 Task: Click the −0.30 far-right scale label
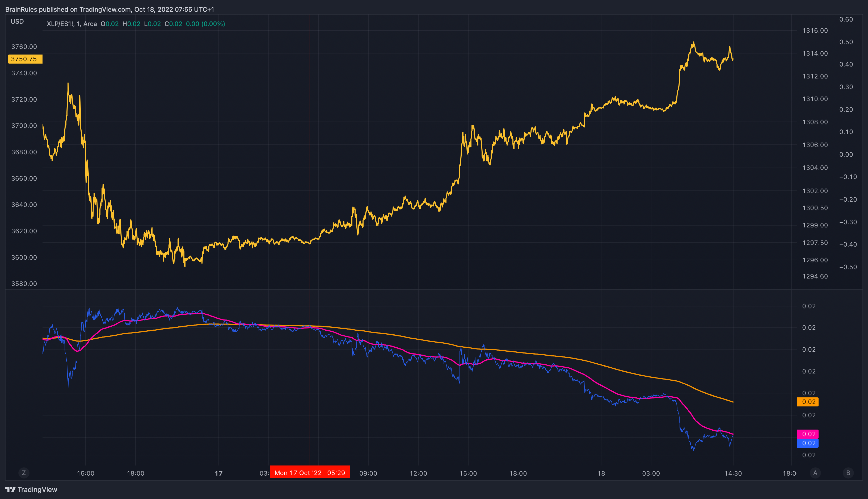pyautogui.click(x=848, y=222)
